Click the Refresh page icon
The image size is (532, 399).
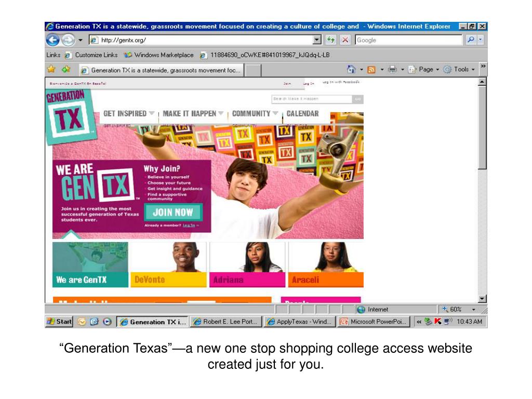pos(330,40)
